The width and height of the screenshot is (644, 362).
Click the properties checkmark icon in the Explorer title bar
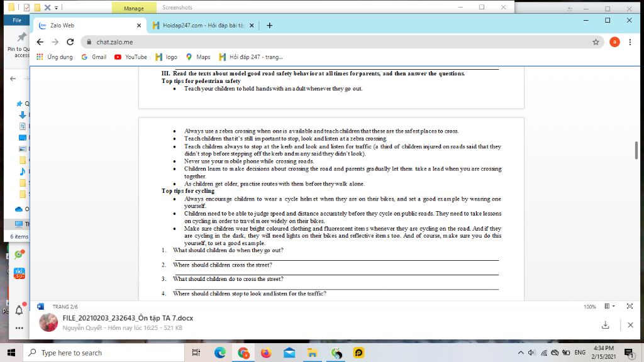tap(26, 8)
